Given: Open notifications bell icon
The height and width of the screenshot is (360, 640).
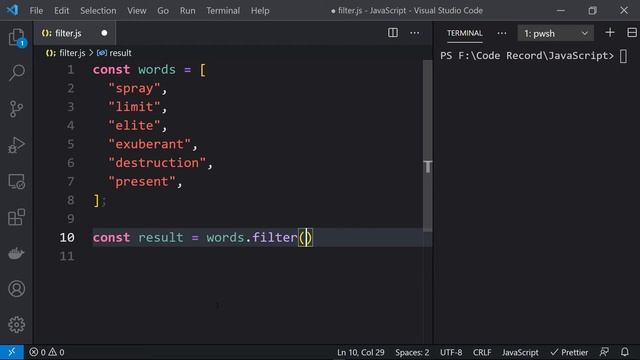Looking at the screenshot, I should (624, 352).
